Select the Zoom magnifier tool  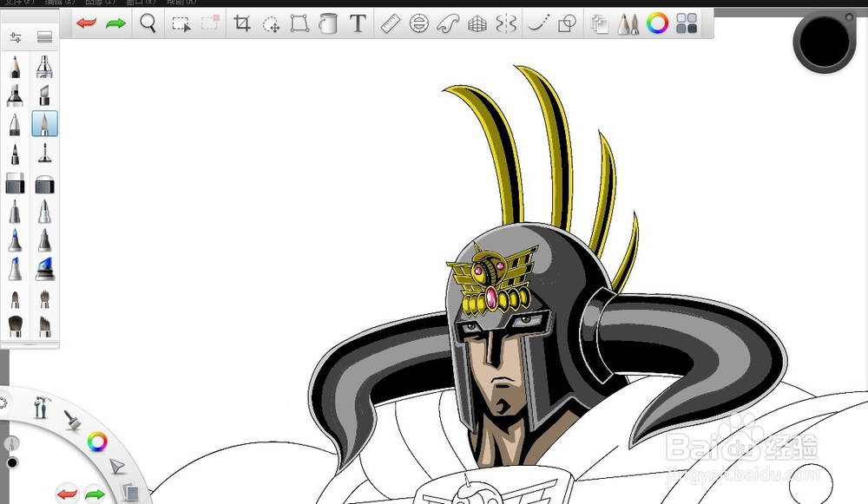point(148,23)
